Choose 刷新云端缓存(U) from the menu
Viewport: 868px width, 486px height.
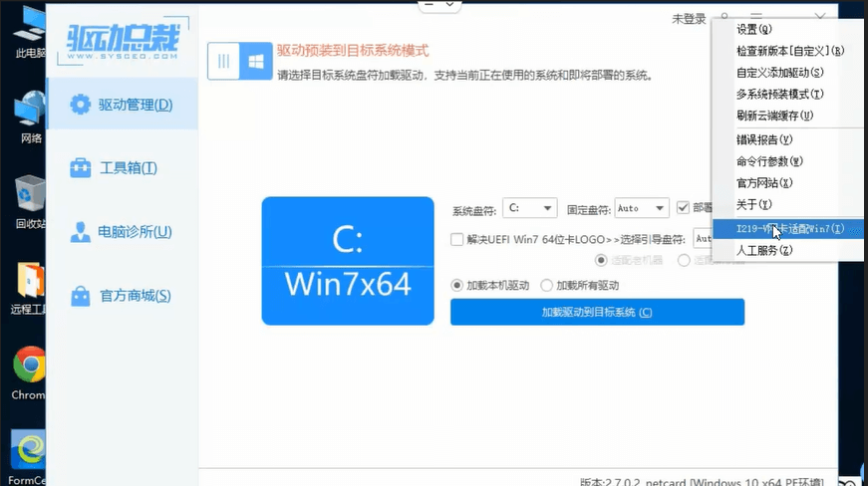pyautogui.click(x=774, y=116)
